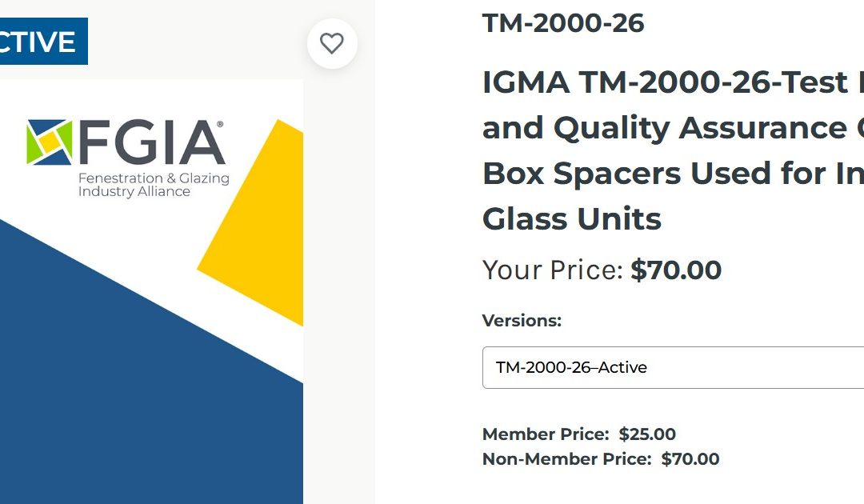Click the bold $70.00 Your Price amount
The width and height of the screenshot is (864, 504).
coord(676,270)
